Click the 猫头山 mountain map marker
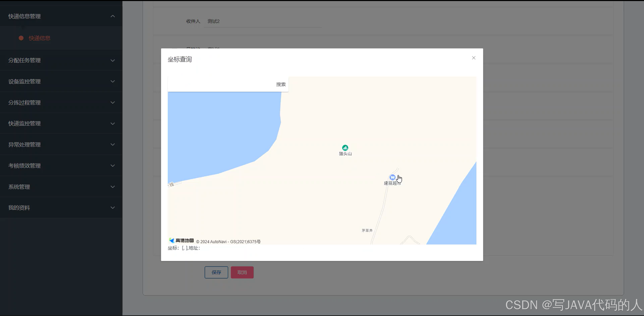Screen dimensions: 644x316 click(345, 148)
